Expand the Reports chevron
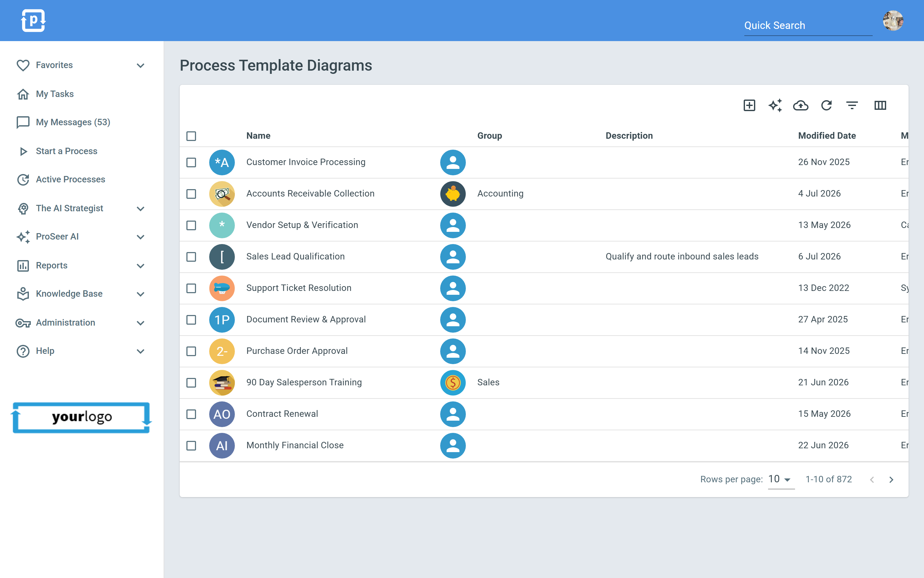The image size is (924, 578). [141, 266]
